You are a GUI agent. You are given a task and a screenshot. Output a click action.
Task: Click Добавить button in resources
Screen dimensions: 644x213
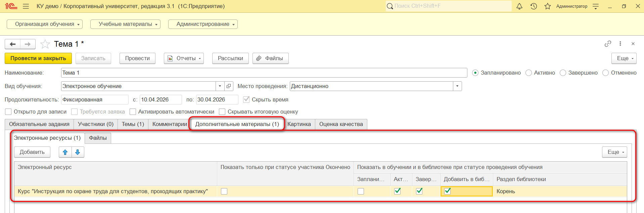(x=32, y=152)
